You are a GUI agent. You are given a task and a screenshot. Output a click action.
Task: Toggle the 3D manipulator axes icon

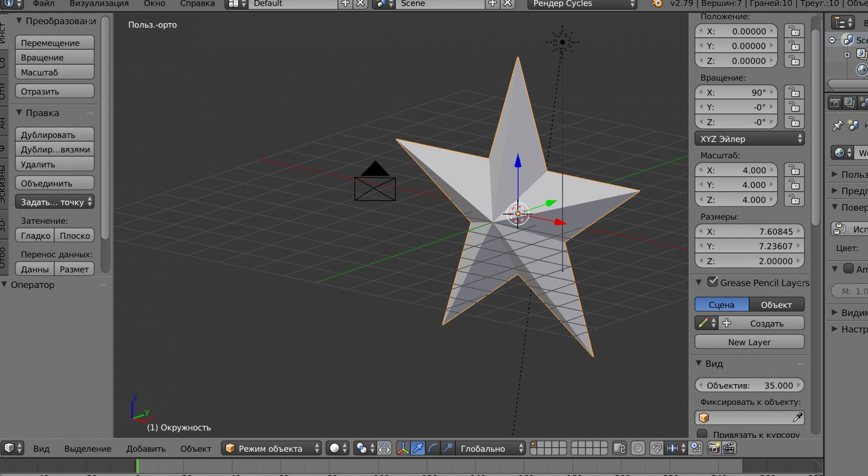point(403,448)
